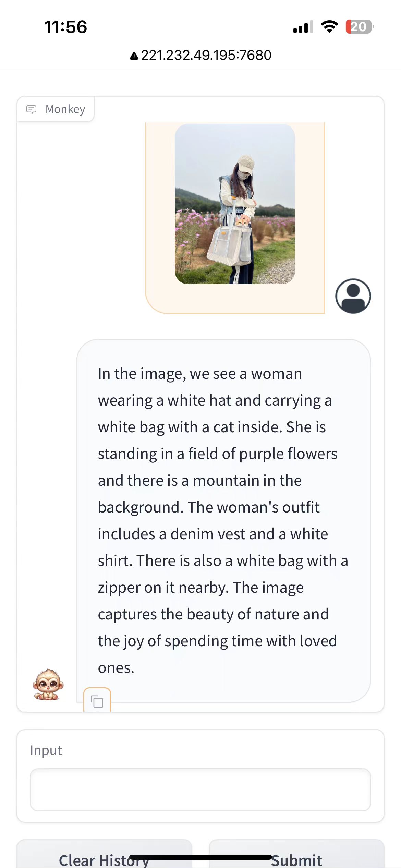Click the Monkey chatbot label
Screen dimensions: 401x868
(x=65, y=109)
